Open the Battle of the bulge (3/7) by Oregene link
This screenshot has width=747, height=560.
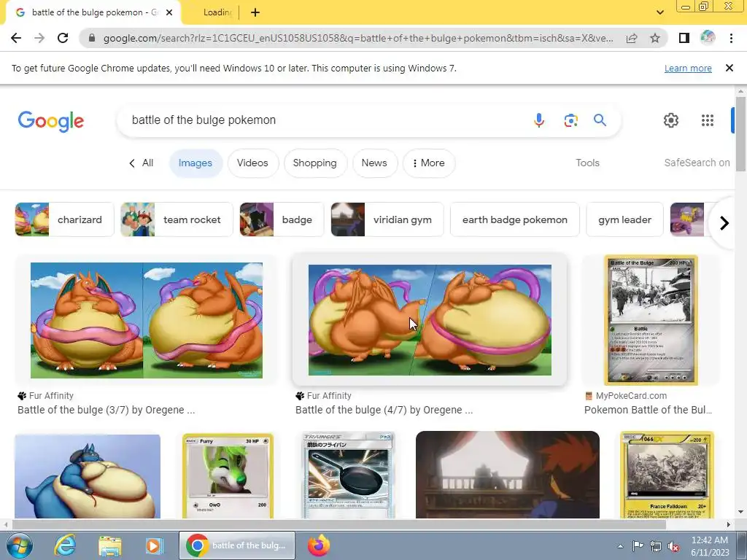pos(107,410)
